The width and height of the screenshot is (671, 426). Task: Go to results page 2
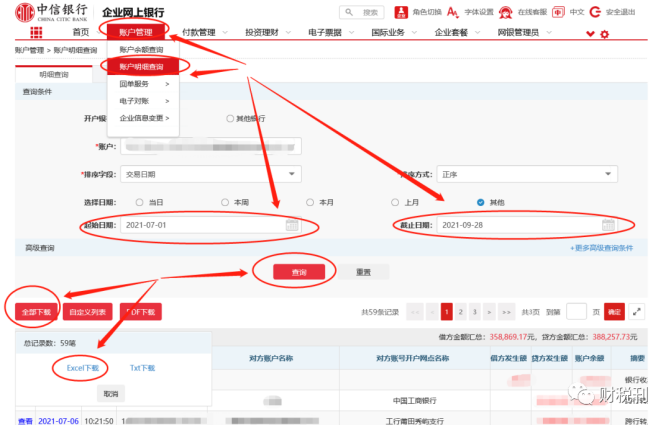click(460, 312)
